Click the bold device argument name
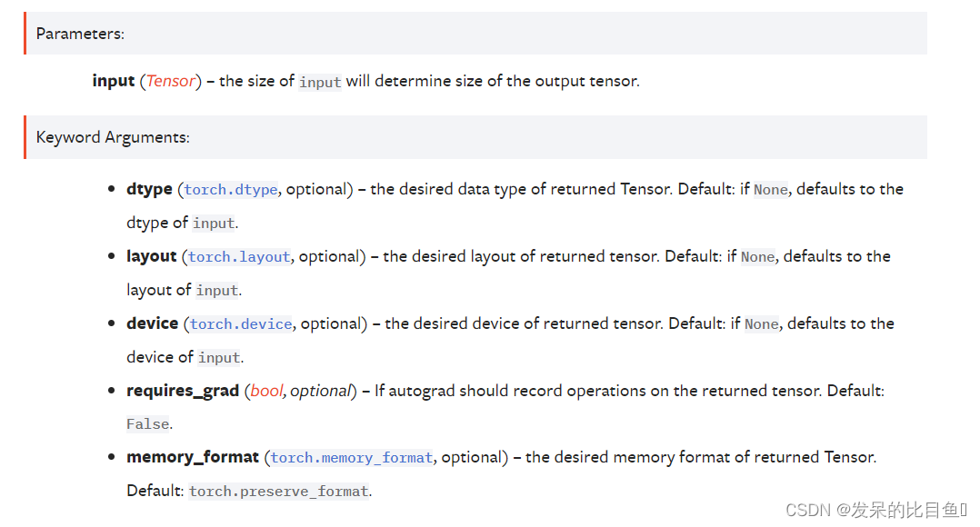The image size is (980, 527). 153,323
